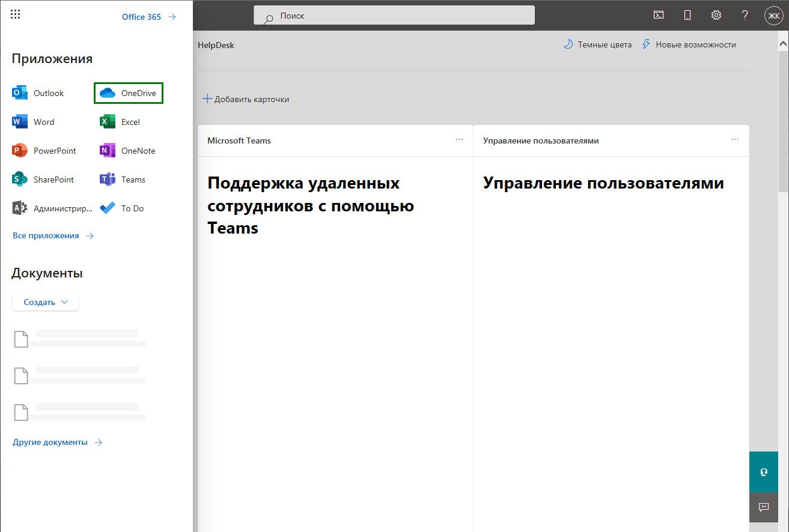
Task: Click scrollbar up arrow
Action: coord(784,44)
